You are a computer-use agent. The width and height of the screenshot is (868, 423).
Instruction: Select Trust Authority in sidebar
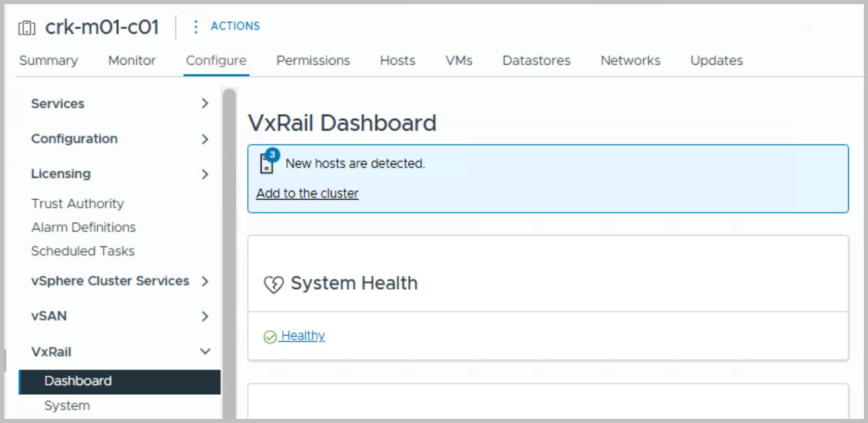pyautogui.click(x=78, y=204)
